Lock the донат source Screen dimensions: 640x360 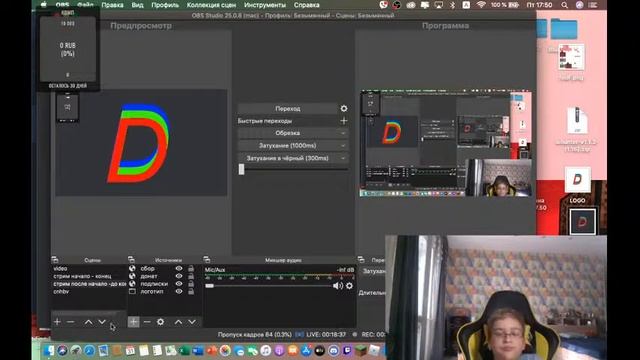click(191, 276)
